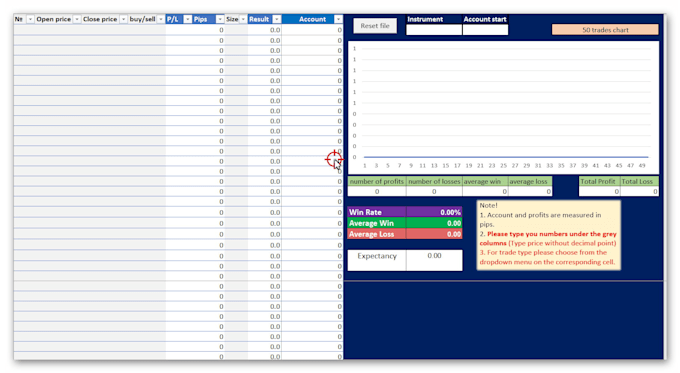Select the Instrument input cell
This screenshot has width=680, height=373.
434,29
